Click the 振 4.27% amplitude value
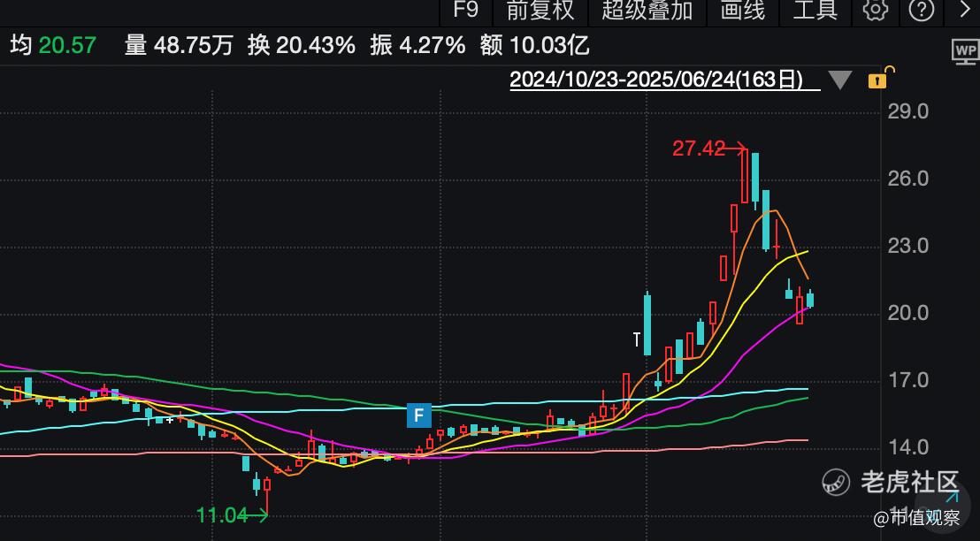 pyautogui.click(x=417, y=45)
